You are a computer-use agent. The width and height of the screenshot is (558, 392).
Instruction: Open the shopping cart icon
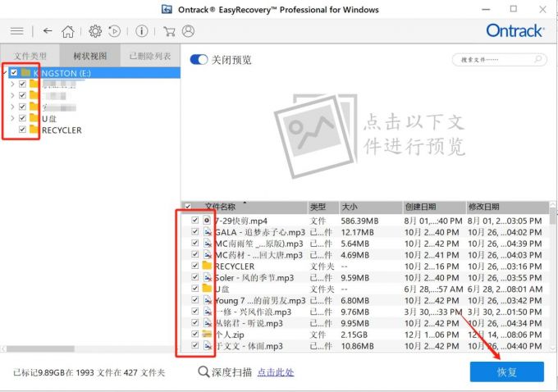click(x=169, y=31)
